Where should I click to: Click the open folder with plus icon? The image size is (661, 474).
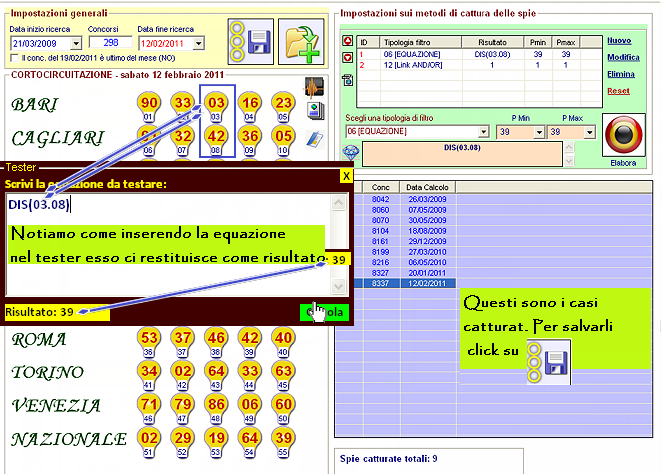tap(303, 41)
